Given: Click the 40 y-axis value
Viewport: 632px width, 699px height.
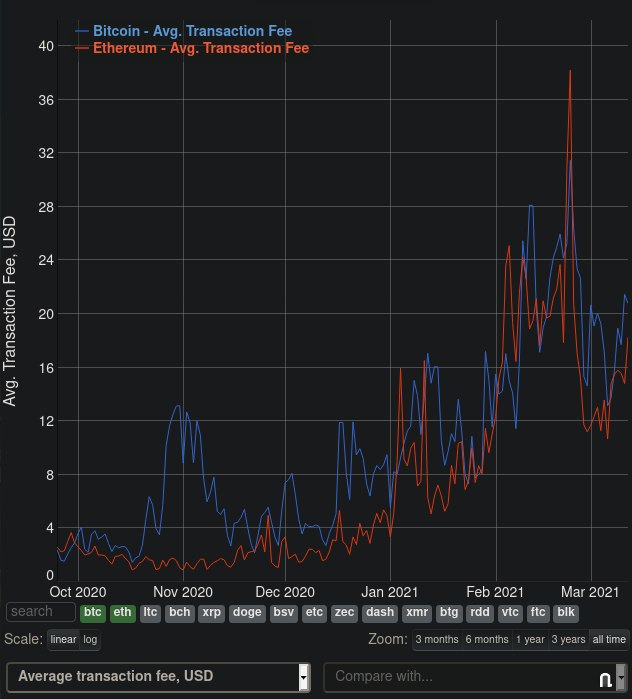Looking at the screenshot, I should coord(46,46).
